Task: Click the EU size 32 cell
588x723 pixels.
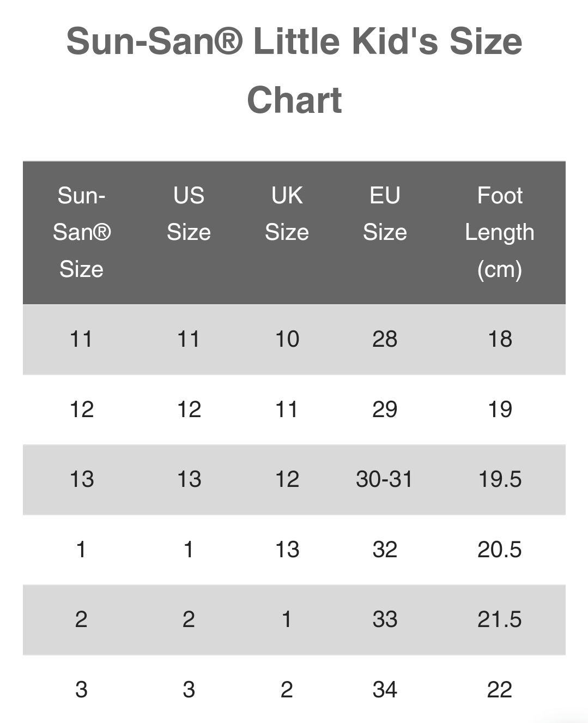Action: (x=385, y=550)
